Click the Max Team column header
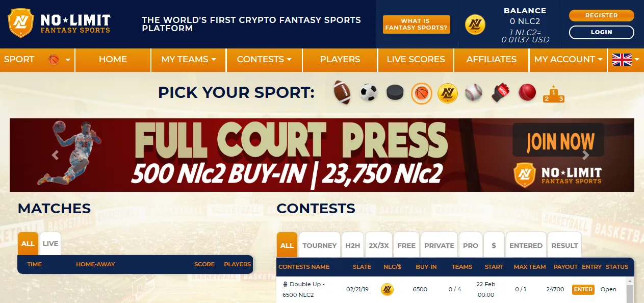This screenshot has height=303, width=644. pos(530,267)
